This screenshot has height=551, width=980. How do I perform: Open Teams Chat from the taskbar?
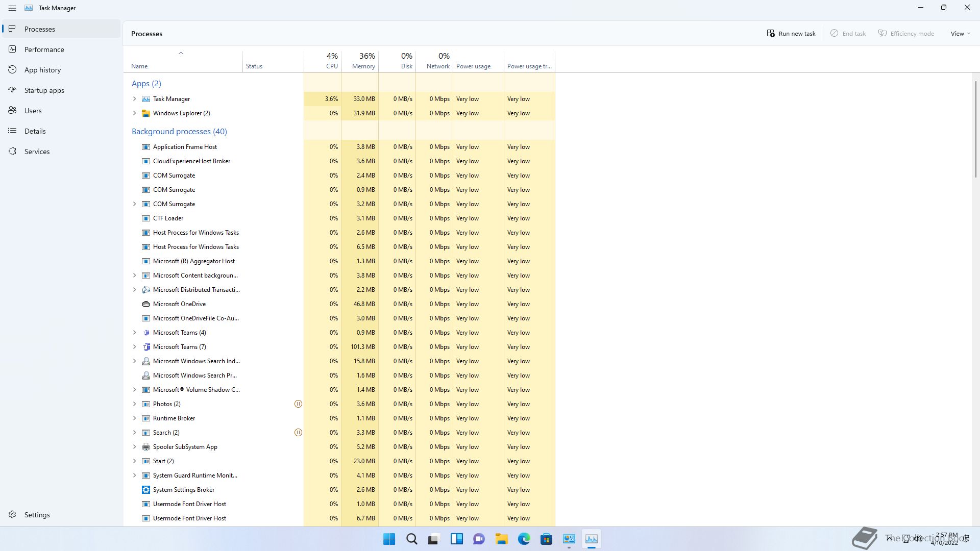click(x=479, y=539)
